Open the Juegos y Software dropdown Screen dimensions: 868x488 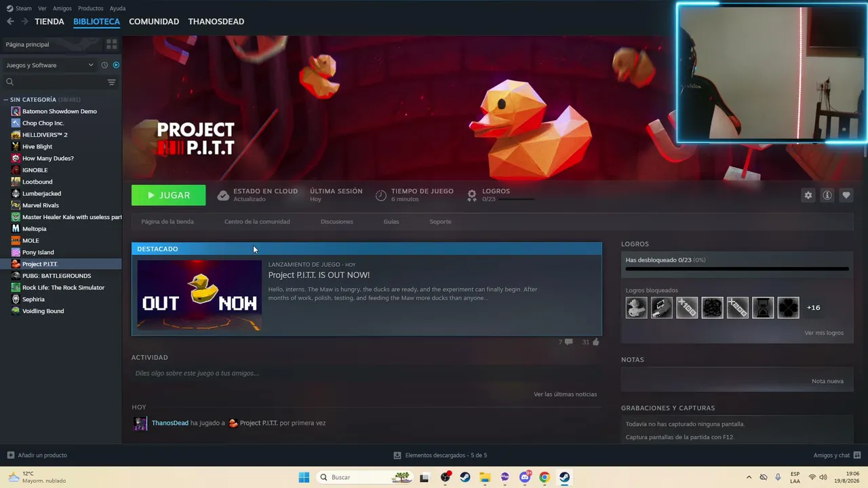pyautogui.click(x=50, y=65)
